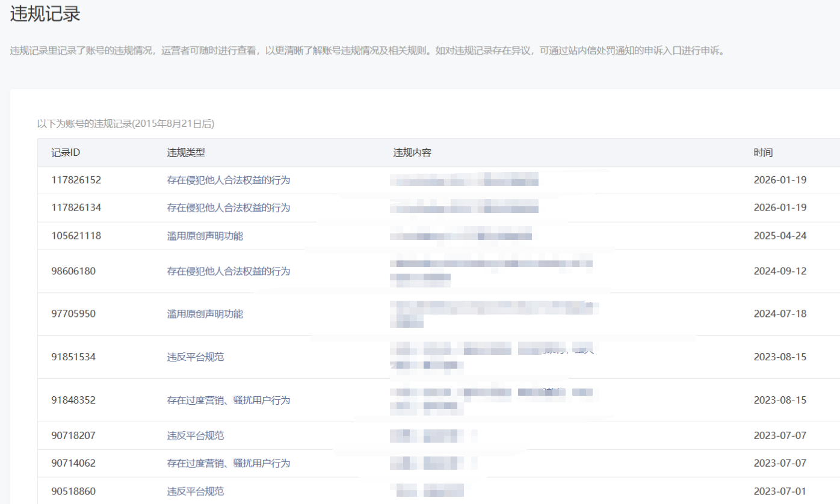Open 违反平台规范 link for record 90518860

(195, 491)
